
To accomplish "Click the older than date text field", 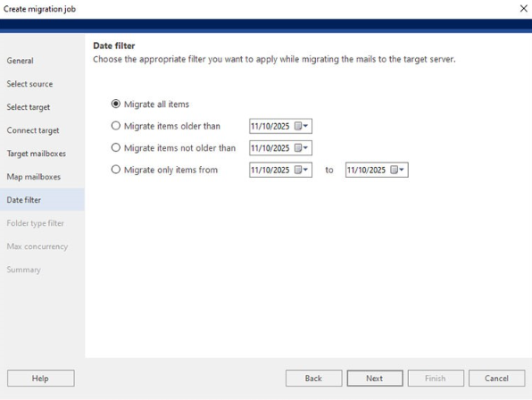I will (x=270, y=126).
